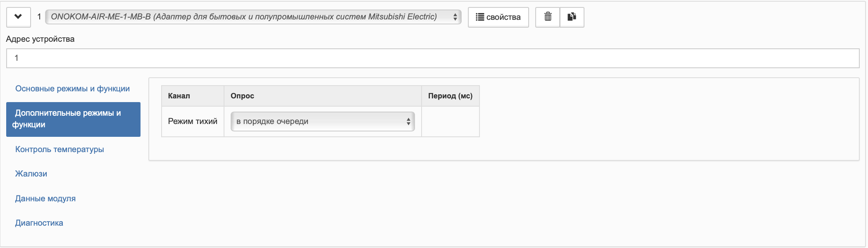Screen dimensions: 868x248
Task: Show the Данные модуля tab
Action: pyautogui.click(x=45, y=199)
